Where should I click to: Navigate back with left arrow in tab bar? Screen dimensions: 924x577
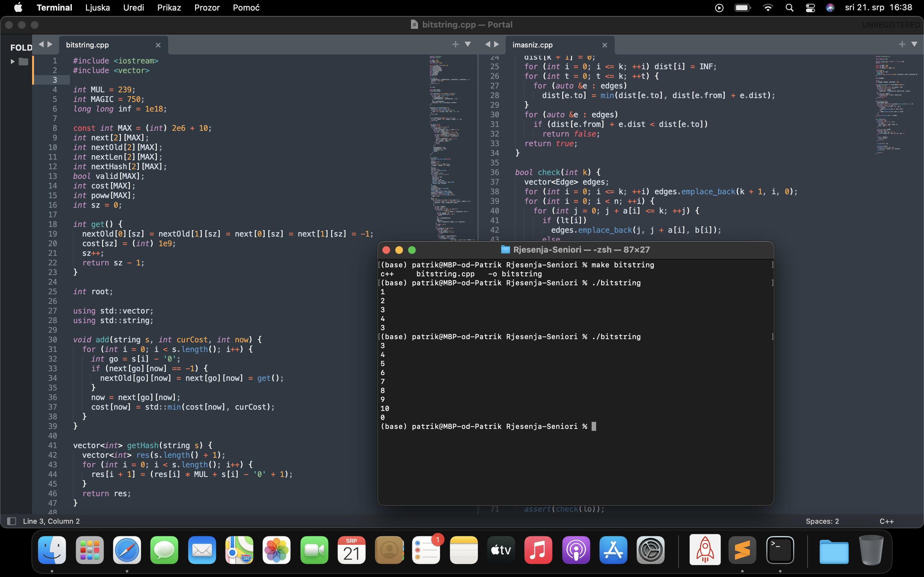[42, 44]
